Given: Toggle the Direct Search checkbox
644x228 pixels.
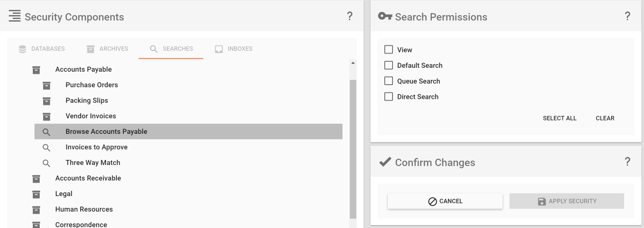Looking at the screenshot, I should (389, 96).
